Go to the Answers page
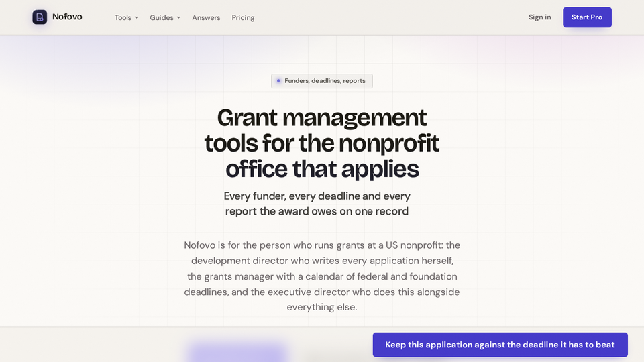The width and height of the screenshot is (644, 362). pyautogui.click(x=206, y=17)
